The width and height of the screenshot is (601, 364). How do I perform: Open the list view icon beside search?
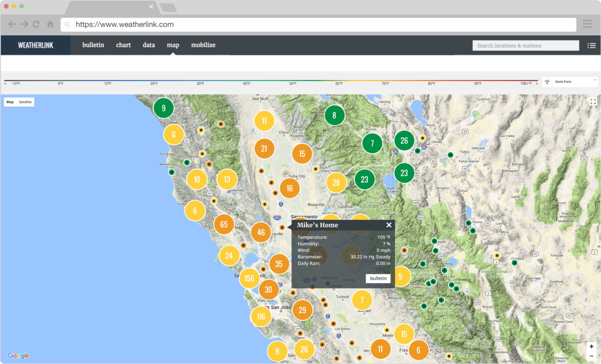click(592, 45)
